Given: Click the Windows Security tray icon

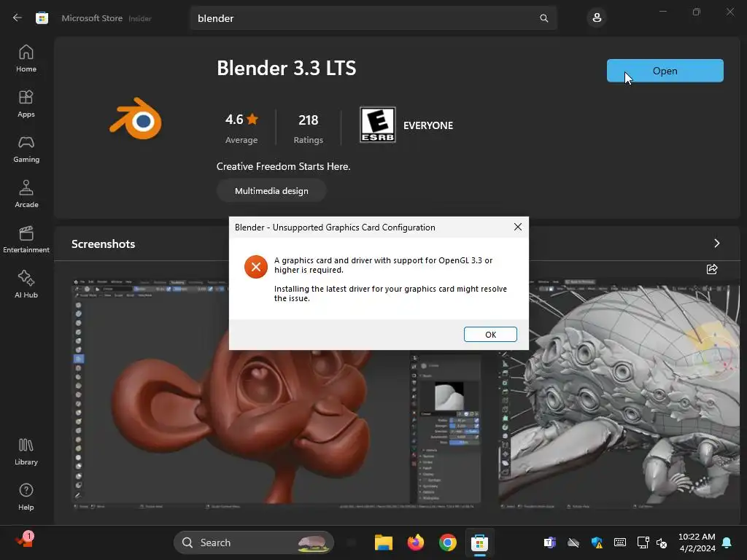Looking at the screenshot, I should tap(597, 542).
